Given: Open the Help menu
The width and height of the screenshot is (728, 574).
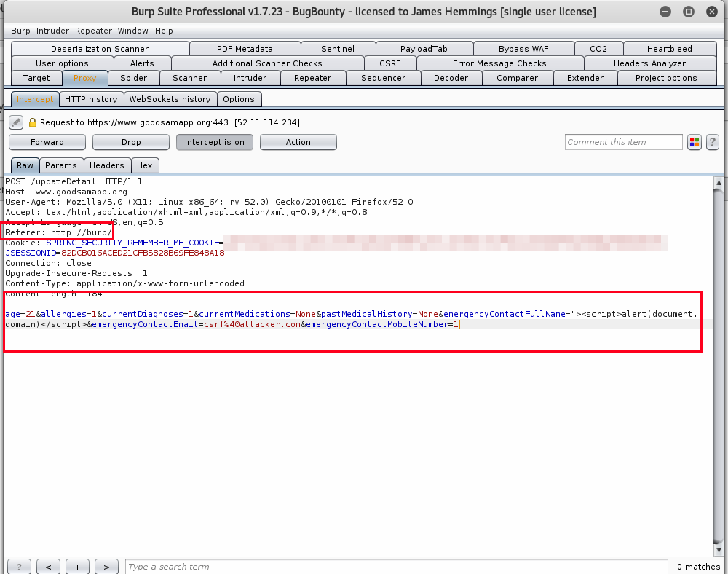Looking at the screenshot, I should [164, 31].
